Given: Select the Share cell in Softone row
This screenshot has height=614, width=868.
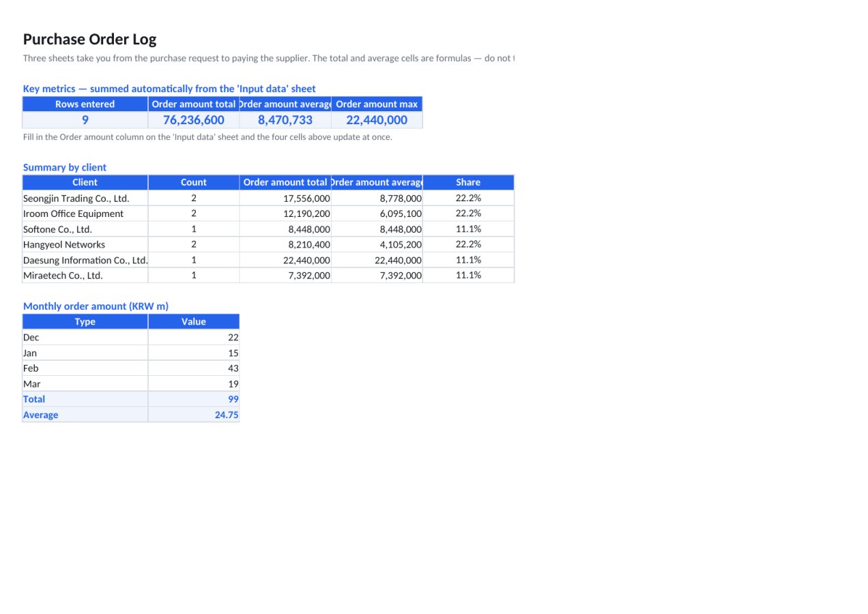Looking at the screenshot, I should click(x=468, y=229).
